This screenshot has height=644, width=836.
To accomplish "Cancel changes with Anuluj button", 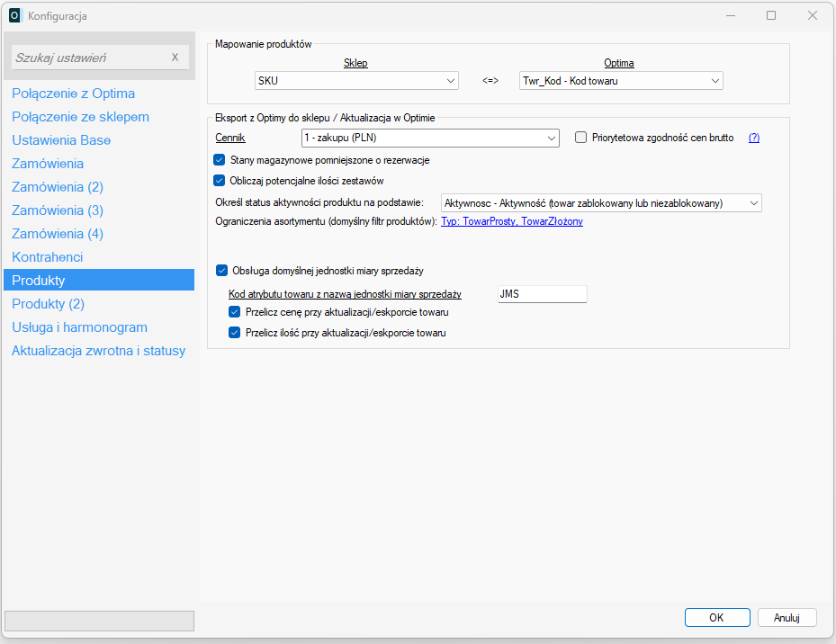I will click(787, 617).
